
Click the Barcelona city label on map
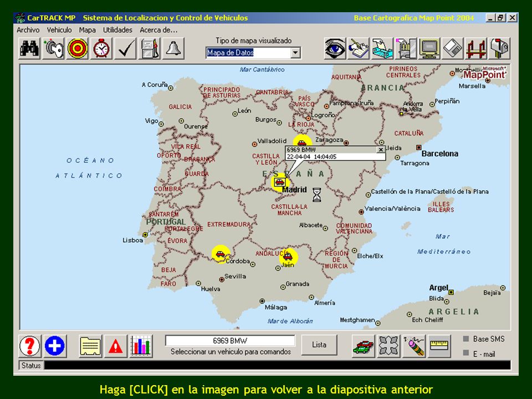click(x=439, y=154)
